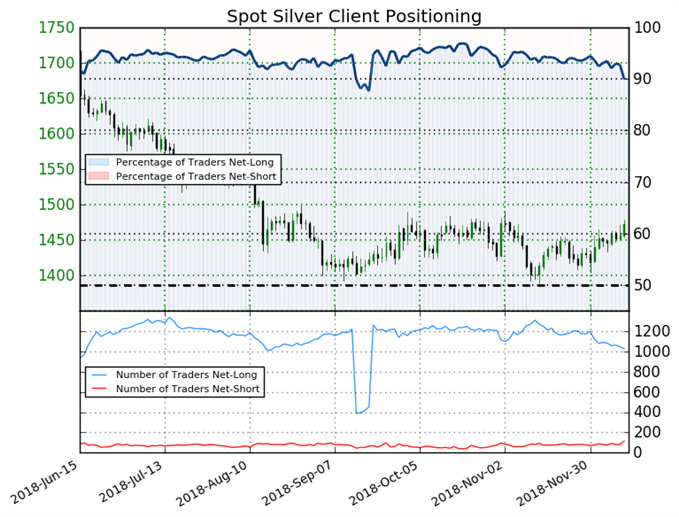The width and height of the screenshot is (679, 517).
Task: Click the 200 traders axis label
Action: 647,433
